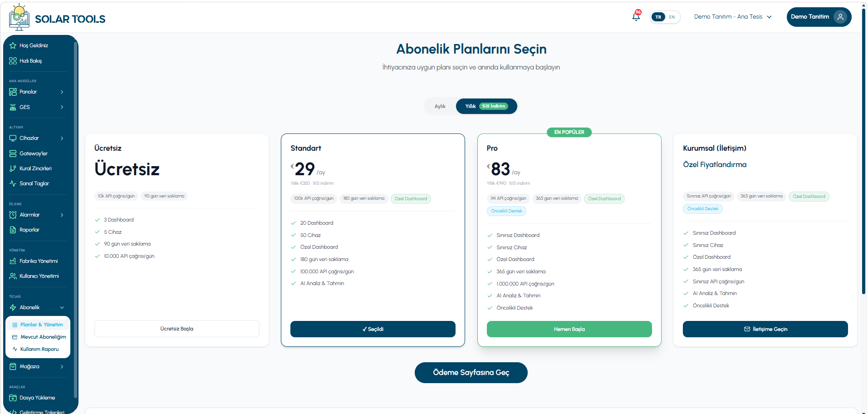
Task: Open Kural Zincirleri branch icon
Action: (x=13, y=168)
